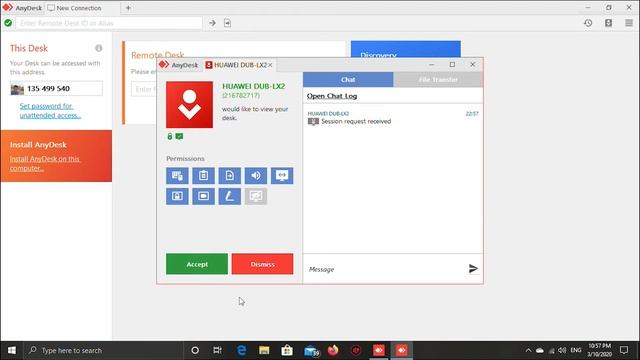
Task: Close the HUAWEI DUB-LX2 tab
Action: coord(270,65)
